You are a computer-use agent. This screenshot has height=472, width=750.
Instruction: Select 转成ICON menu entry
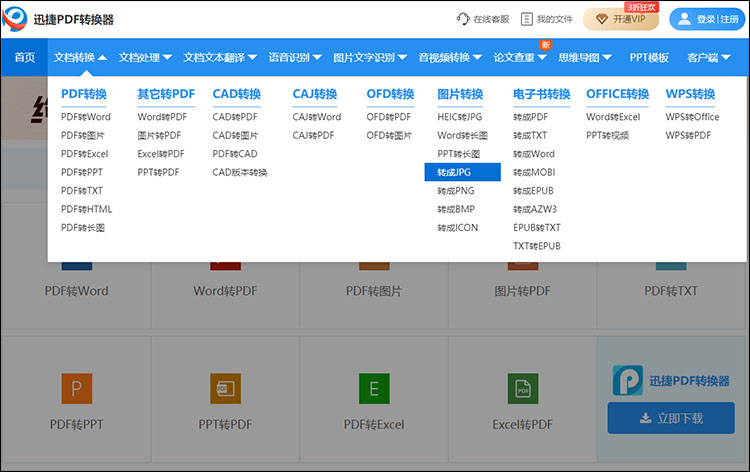457,228
